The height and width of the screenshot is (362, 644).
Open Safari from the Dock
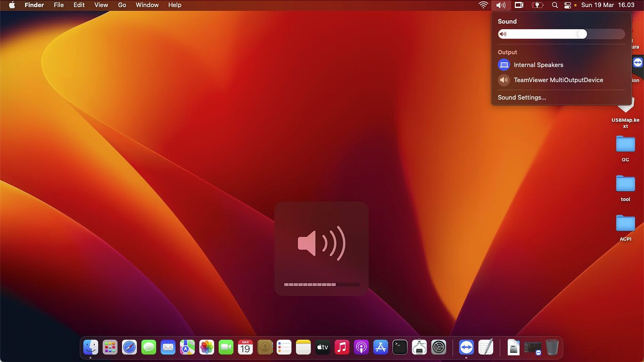(129, 348)
